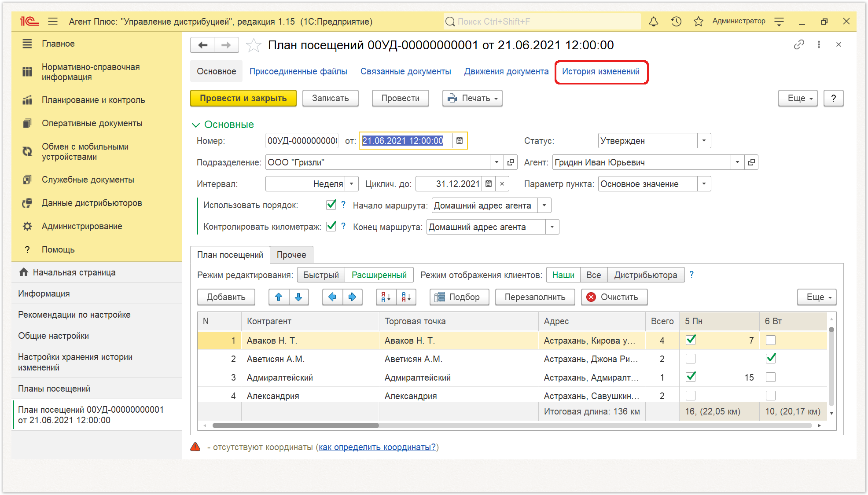Move row up with blue up arrow
Screen dimensions: 868x495
pyautogui.click(x=279, y=297)
